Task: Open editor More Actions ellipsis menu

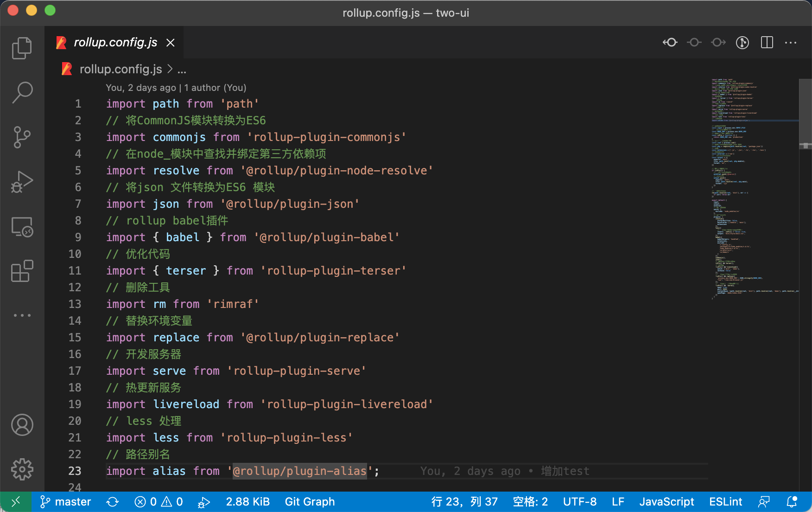Action: pos(791,43)
